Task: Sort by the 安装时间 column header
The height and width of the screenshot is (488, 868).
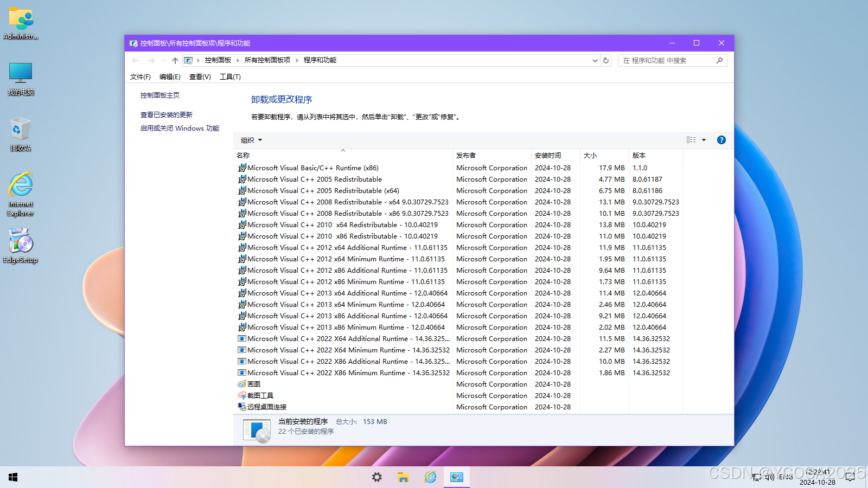Action: pos(556,156)
